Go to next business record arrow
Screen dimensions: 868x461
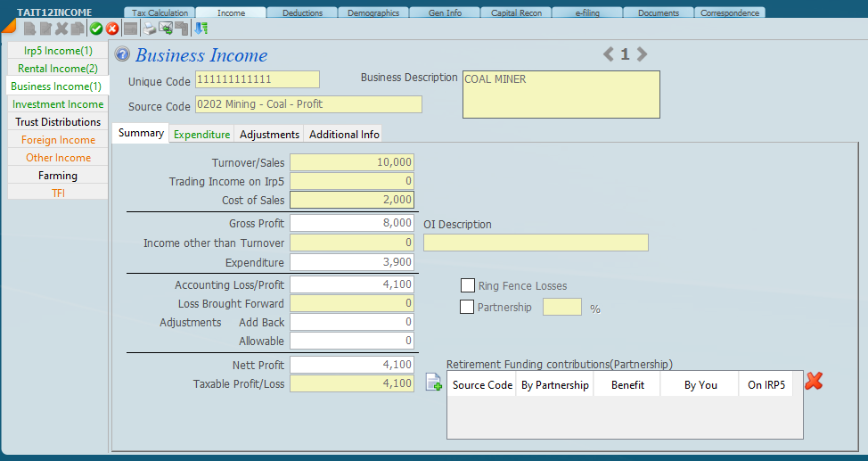(x=642, y=54)
